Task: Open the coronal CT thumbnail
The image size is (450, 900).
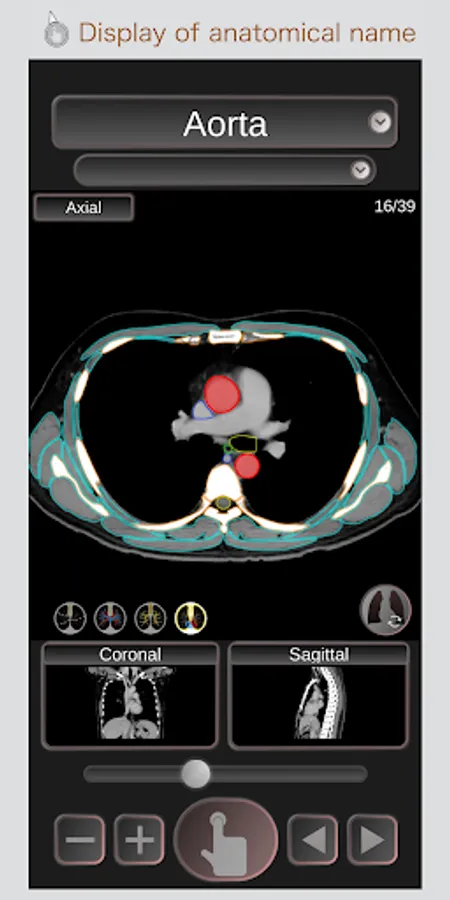Action: pyautogui.click(x=130, y=703)
